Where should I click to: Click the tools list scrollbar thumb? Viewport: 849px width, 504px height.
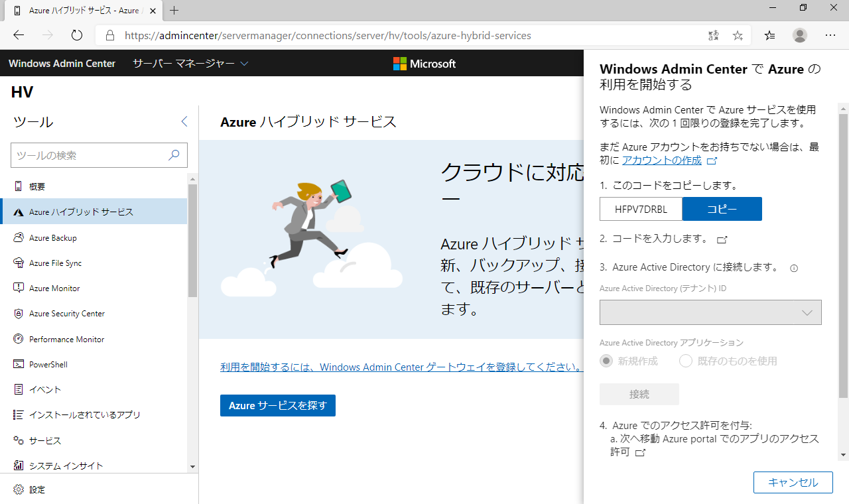(193, 240)
